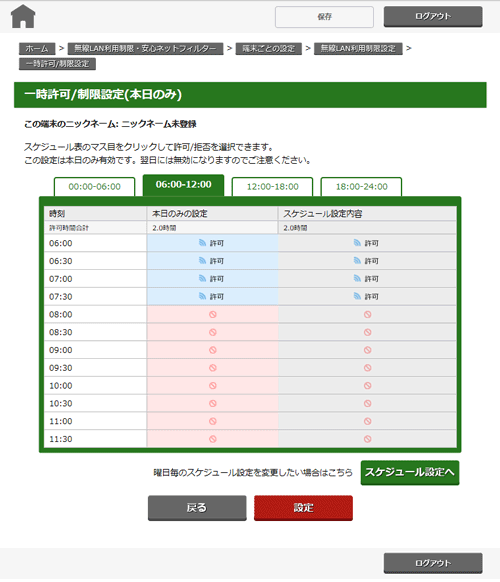Image resolution: width=500 pixels, height=582 pixels.
Task: Switch to the 12:00-18:00 tab
Action: click(272, 187)
